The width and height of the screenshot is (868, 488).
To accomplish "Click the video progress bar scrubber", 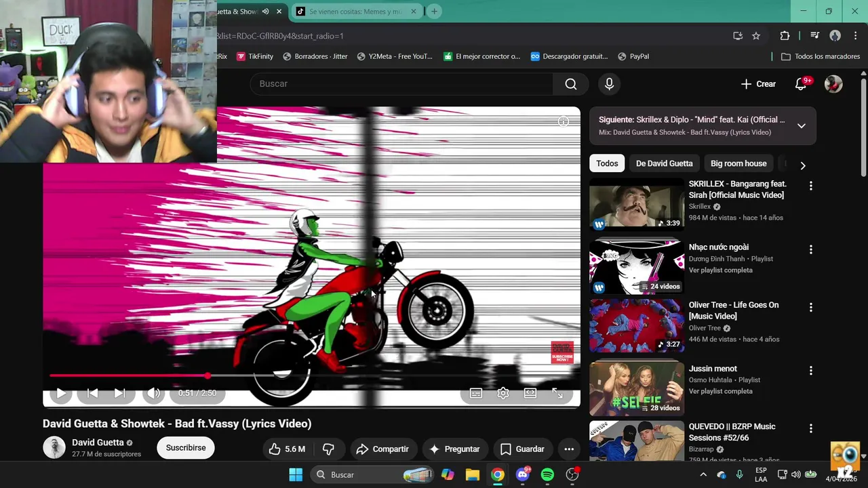I will [x=208, y=375].
